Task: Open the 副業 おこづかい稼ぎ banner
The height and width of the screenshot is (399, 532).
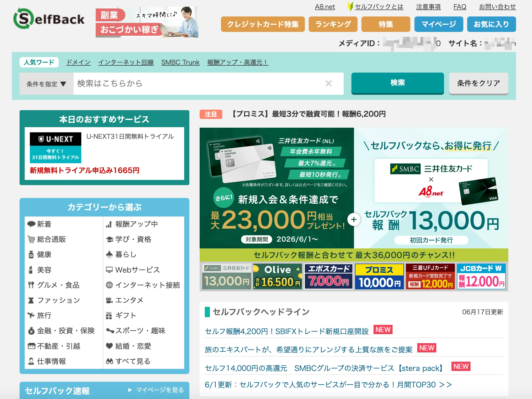Action: pyautogui.click(x=147, y=22)
